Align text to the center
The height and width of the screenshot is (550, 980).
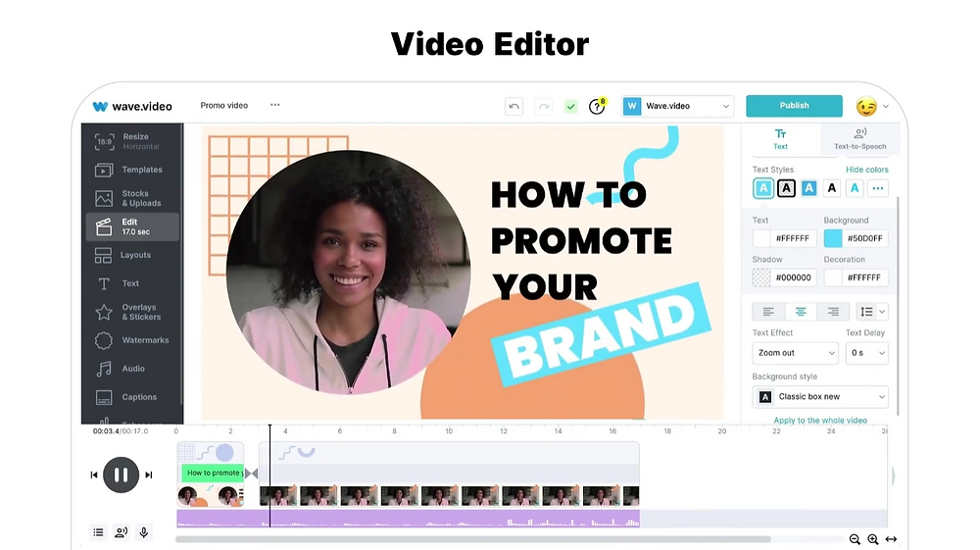(801, 312)
